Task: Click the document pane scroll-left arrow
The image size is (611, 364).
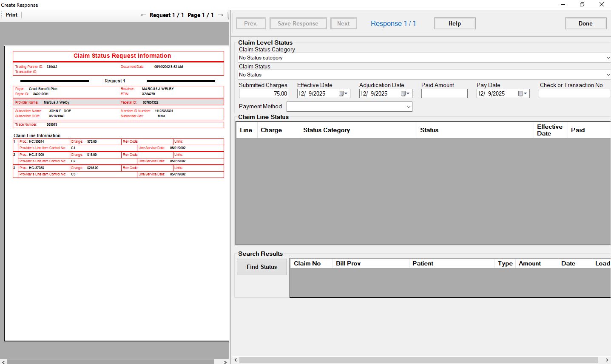Action: [4, 362]
